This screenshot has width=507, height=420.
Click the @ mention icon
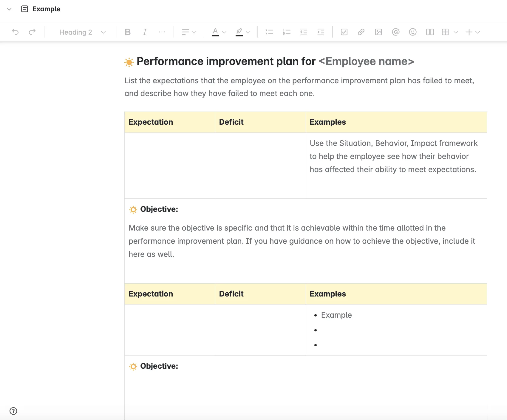[395, 32]
